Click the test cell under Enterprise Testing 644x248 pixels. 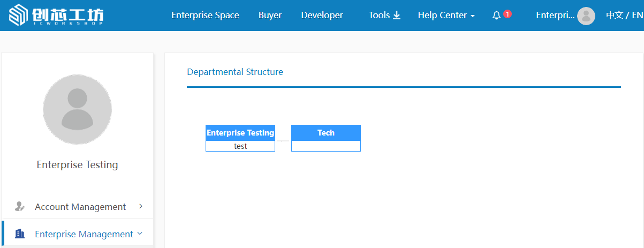[240, 146]
